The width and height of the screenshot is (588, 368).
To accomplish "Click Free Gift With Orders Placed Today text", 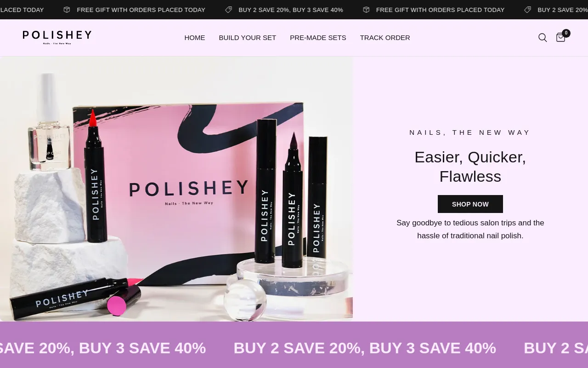I will click(x=141, y=10).
